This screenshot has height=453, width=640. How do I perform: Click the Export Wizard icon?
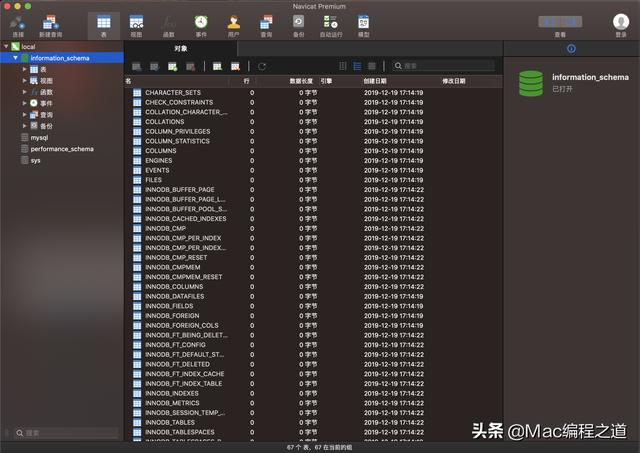point(236,67)
